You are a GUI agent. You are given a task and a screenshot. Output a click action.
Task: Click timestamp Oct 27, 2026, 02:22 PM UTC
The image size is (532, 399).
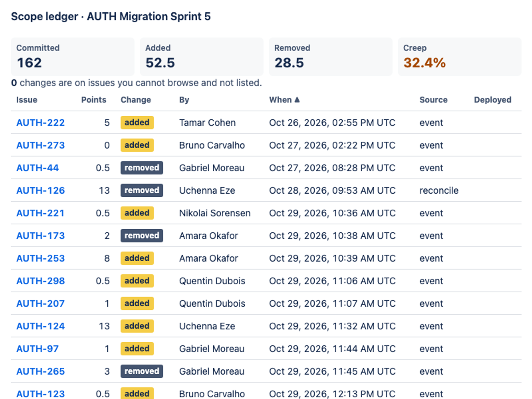(x=332, y=145)
